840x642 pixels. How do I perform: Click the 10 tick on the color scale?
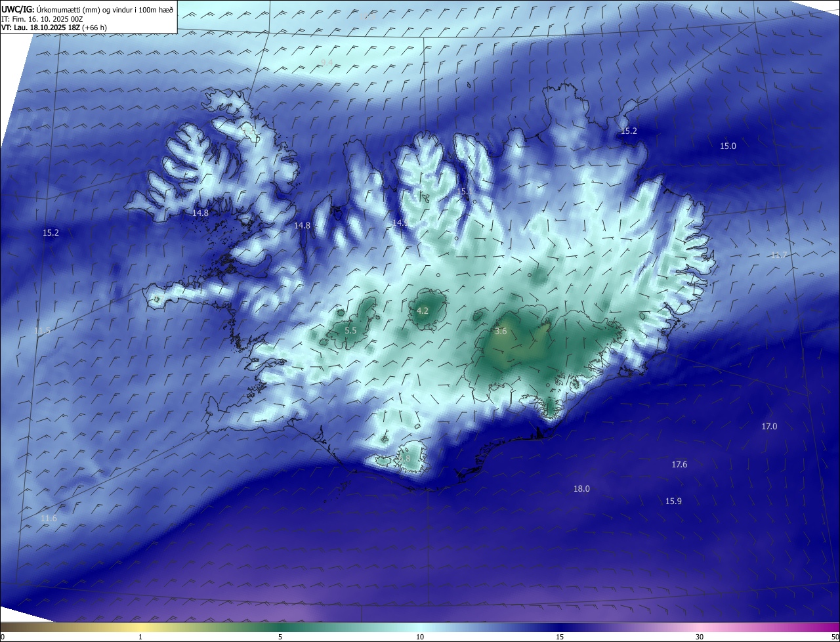[x=420, y=637]
